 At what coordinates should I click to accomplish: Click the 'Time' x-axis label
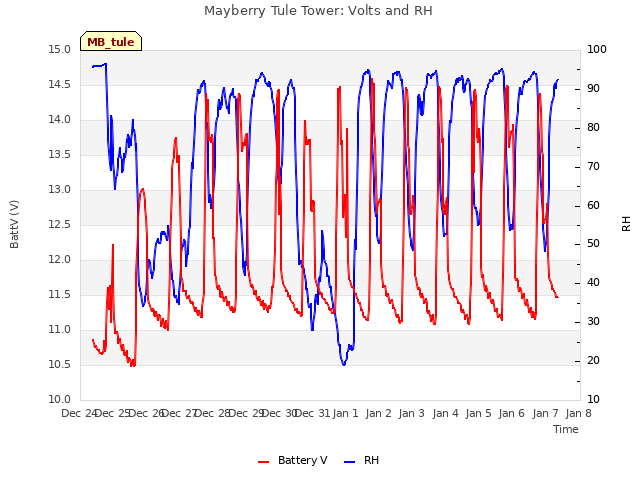pos(566,429)
